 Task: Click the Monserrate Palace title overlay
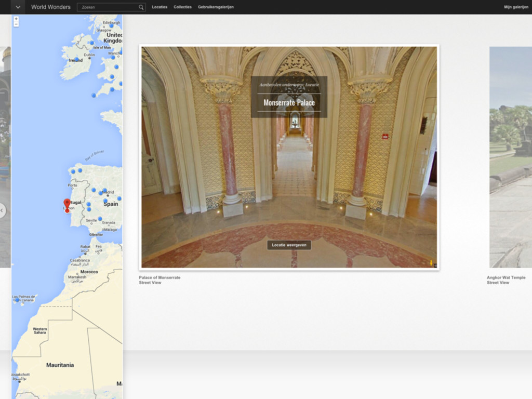[289, 102]
